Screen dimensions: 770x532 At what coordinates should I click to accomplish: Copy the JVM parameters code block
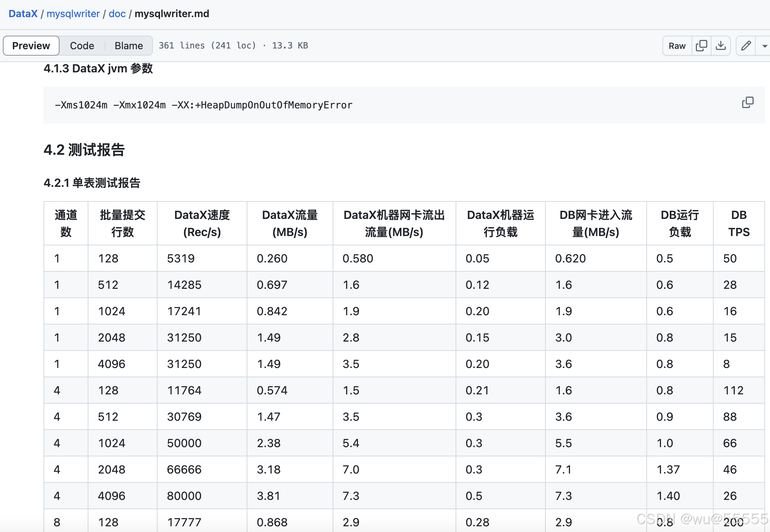[x=748, y=103]
